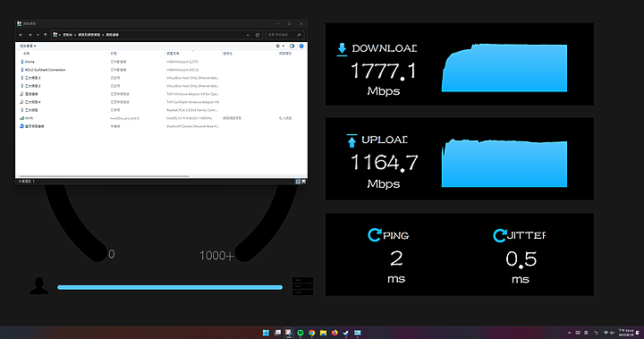This screenshot has width=644, height=339.
Task: Open the green LINE app in taskbar
Action: coord(301,333)
